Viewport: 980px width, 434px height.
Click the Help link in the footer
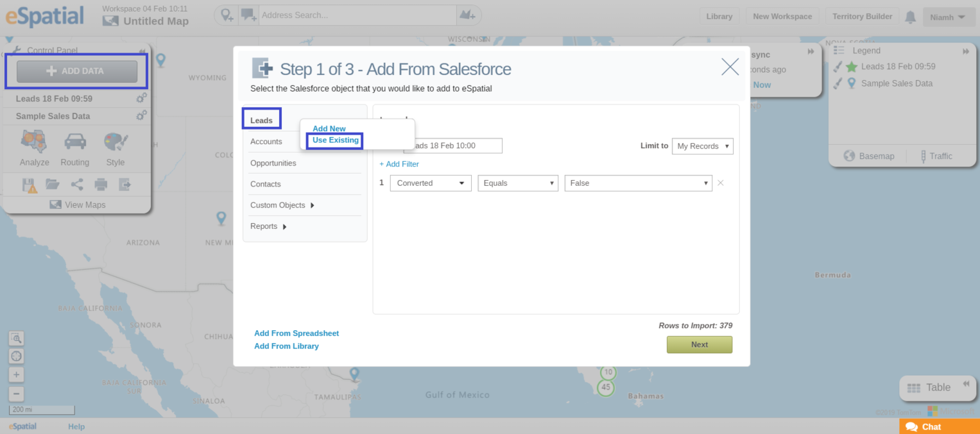point(76,426)
